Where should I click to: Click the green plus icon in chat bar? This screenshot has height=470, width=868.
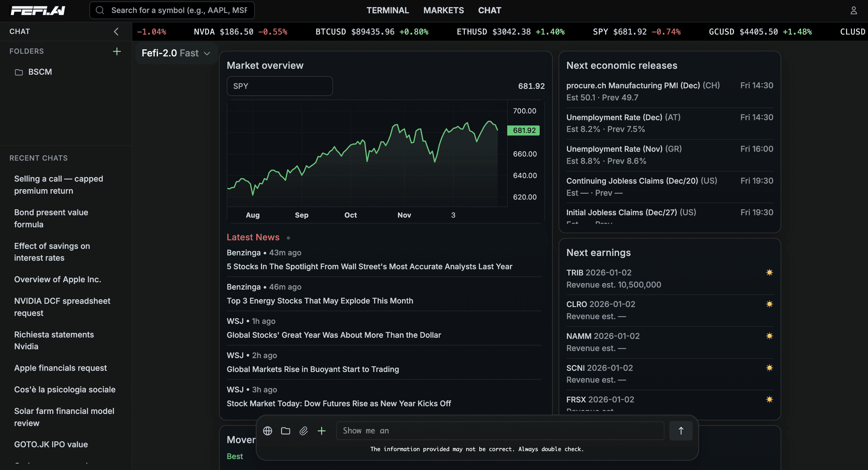[x=322, y=430]
